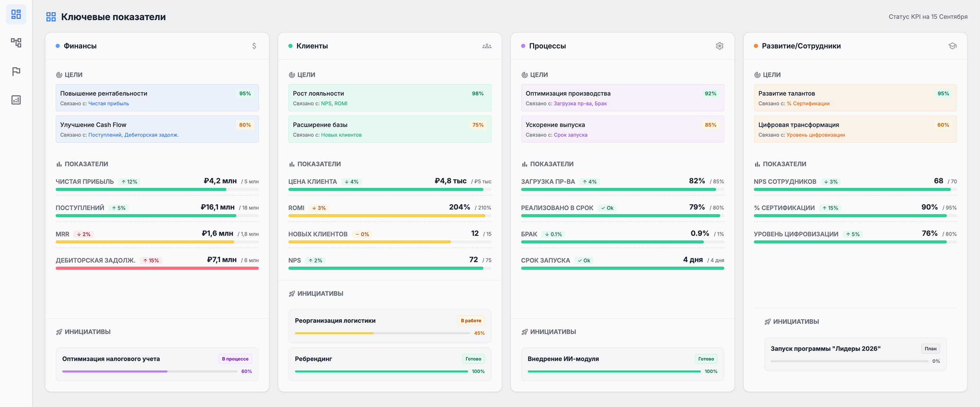980x407 pixels.
Task: Click the ↑ 12% trend badge
Action: [129, 182]
